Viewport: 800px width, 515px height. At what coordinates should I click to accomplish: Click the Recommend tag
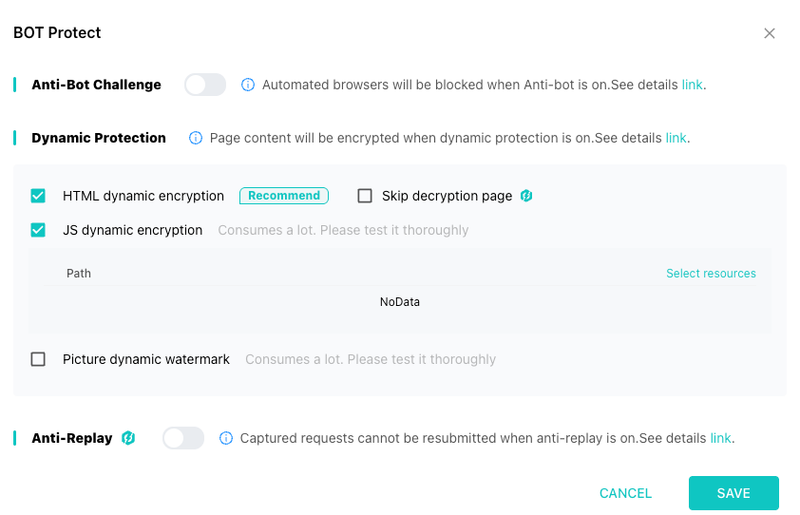284,196
